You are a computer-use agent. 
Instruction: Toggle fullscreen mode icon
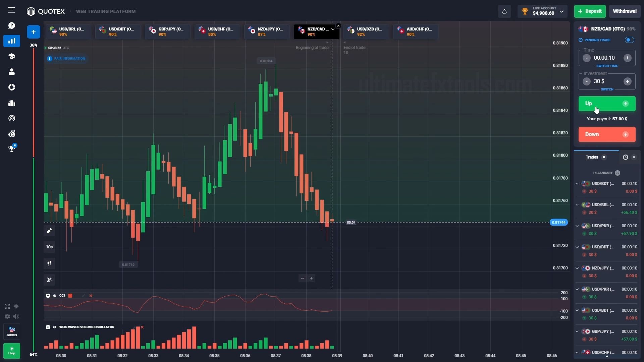click(x=7, y=306)
